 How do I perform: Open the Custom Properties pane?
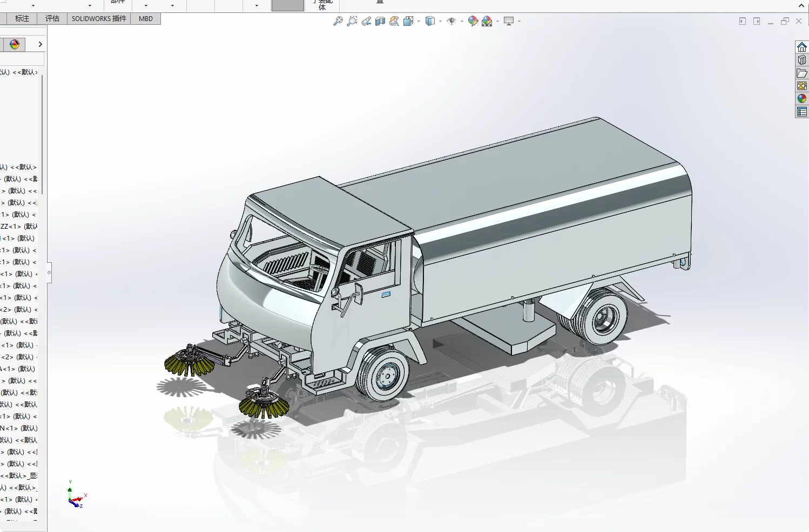click(x=802, y=112)
